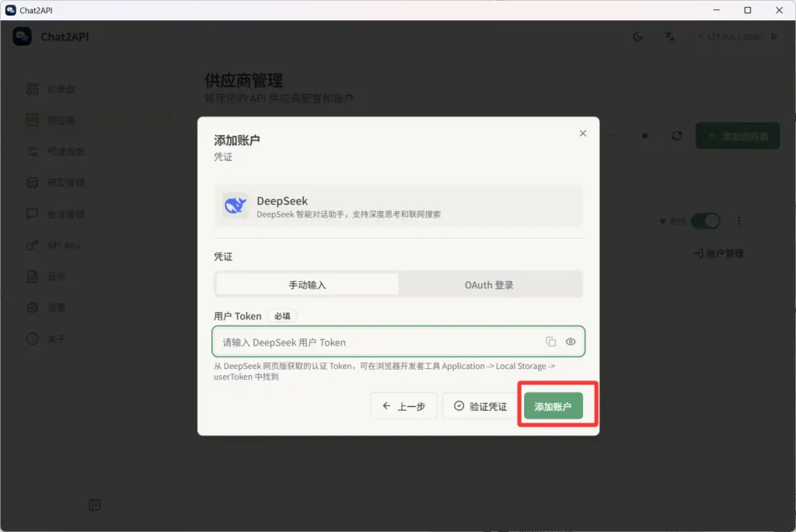
Task: Click the refresh icon next to 添加供应商
Action: click(x=677, y=135)
